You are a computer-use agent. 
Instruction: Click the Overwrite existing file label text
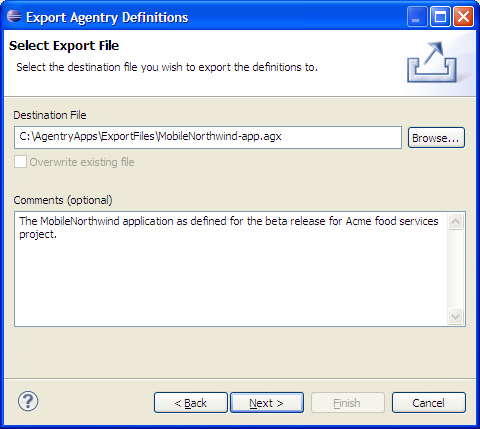(x=82, y=162)
